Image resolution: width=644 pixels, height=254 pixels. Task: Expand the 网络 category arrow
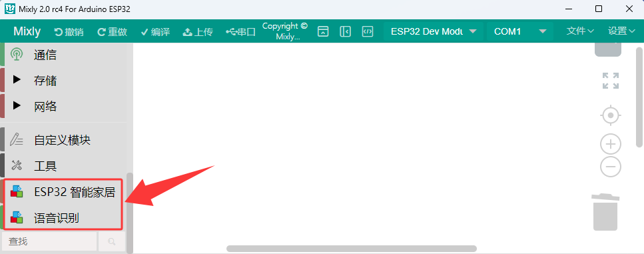(17, 105)
